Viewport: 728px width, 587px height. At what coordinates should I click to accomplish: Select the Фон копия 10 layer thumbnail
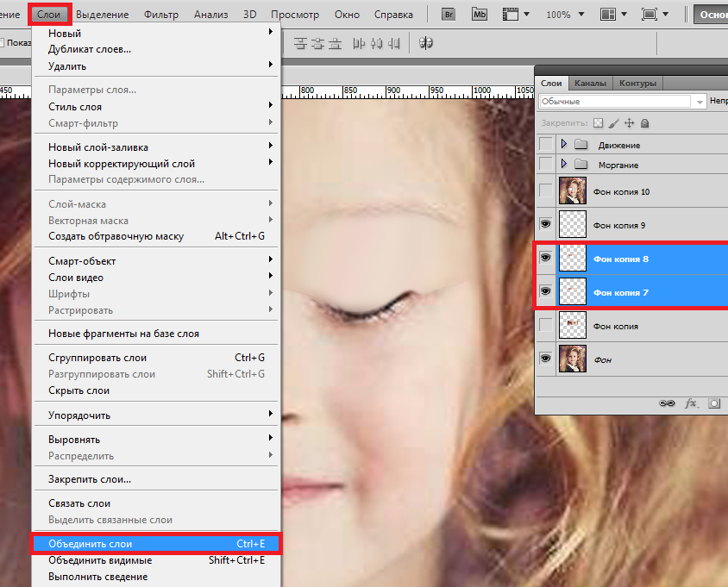[573, 190]
